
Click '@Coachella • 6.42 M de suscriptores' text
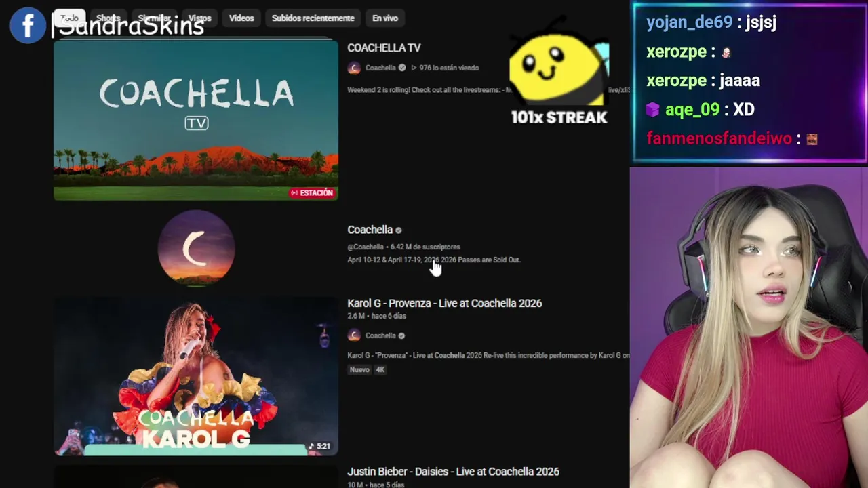(x=403, y=247)
